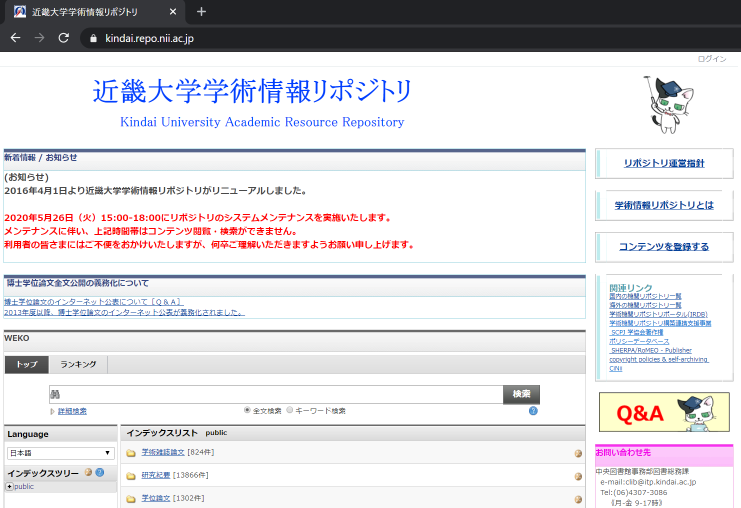Close the 近畿大学学術情報リポジトリ tab
741x508 pixels.
(173, 11)
